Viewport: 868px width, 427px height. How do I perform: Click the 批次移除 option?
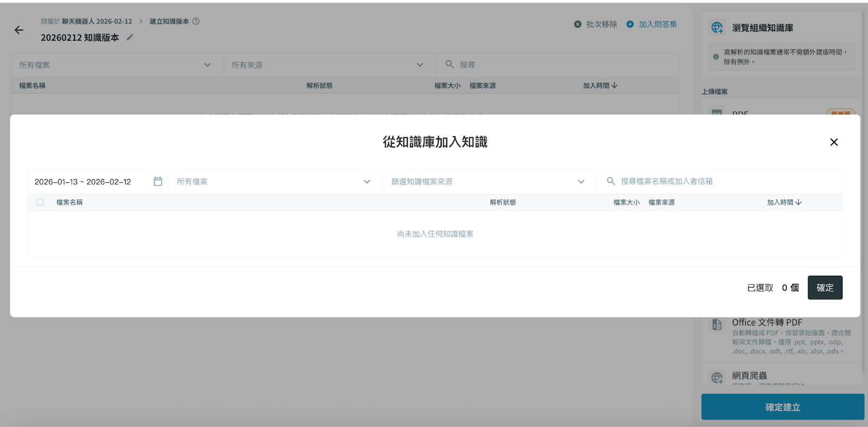point(596,24)
